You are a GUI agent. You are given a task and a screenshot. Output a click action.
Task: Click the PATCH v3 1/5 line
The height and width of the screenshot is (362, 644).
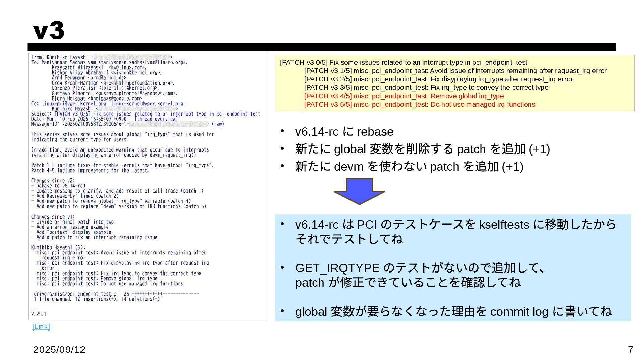tap(455, 71)
